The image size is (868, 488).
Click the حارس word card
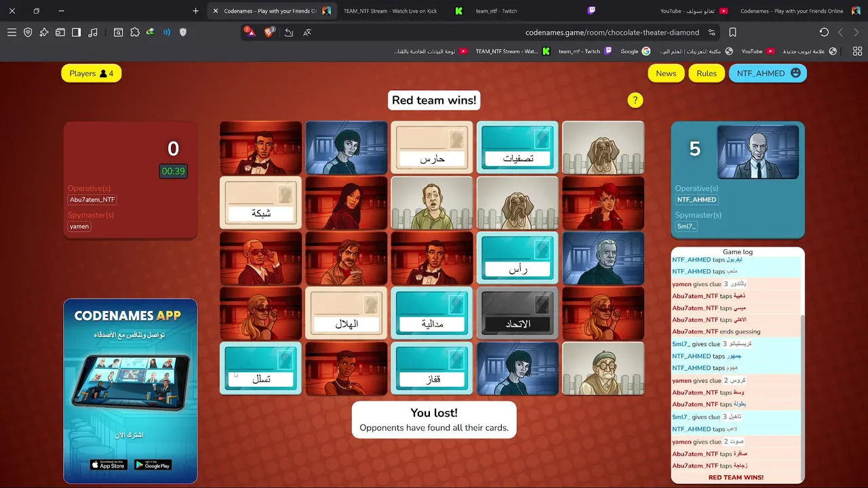coord(432,148)
